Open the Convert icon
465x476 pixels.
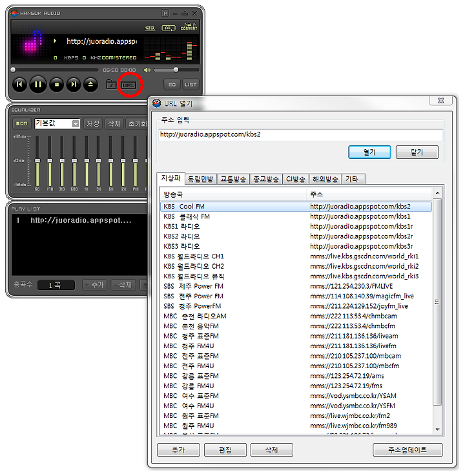[x=189, y=26]
